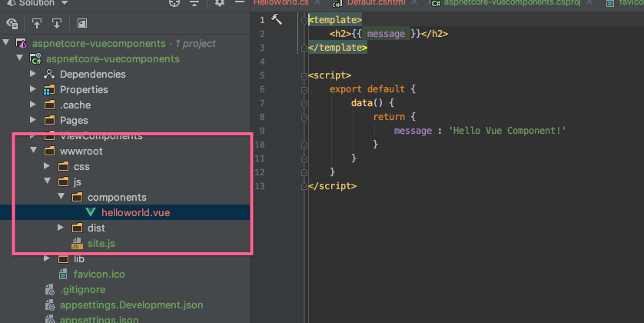The width and height of the screenshot is (644, 323).
Task: Switch to HelloWorld.cs editor tab
Action: pyautogui.click(x=281, y=2)
